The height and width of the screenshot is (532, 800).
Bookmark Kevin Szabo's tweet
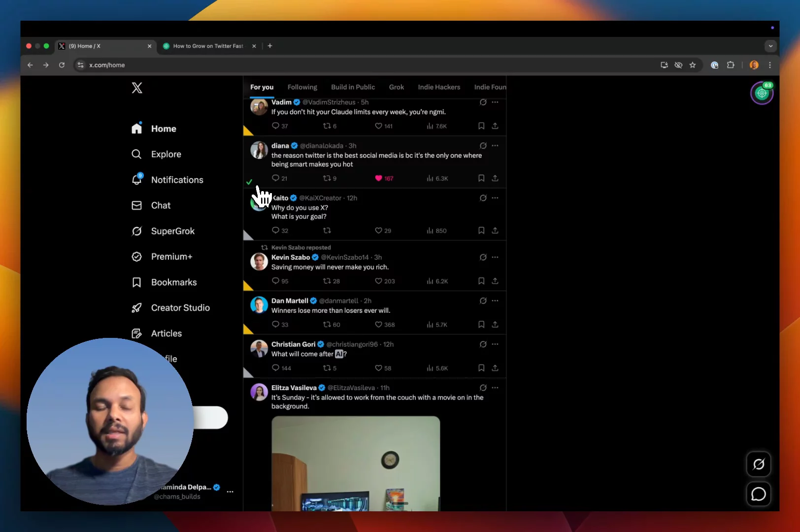[x=481, y=281]
